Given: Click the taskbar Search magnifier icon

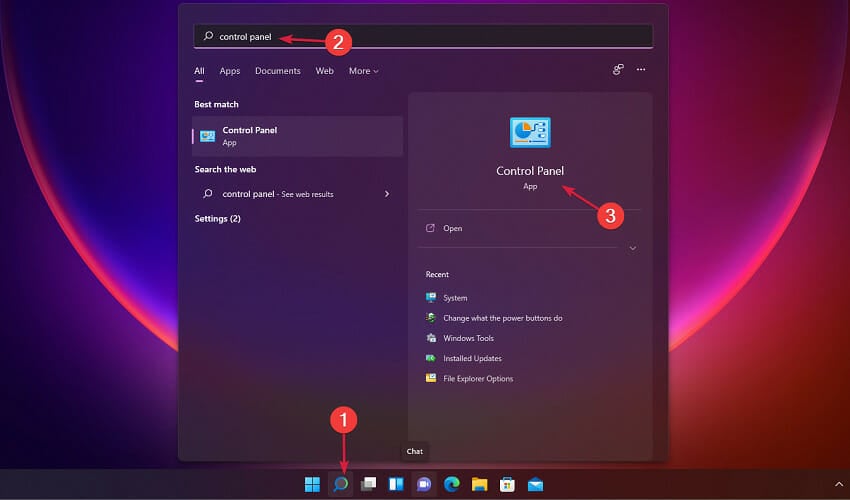Looking at the screenshot, I should point(340,484).
